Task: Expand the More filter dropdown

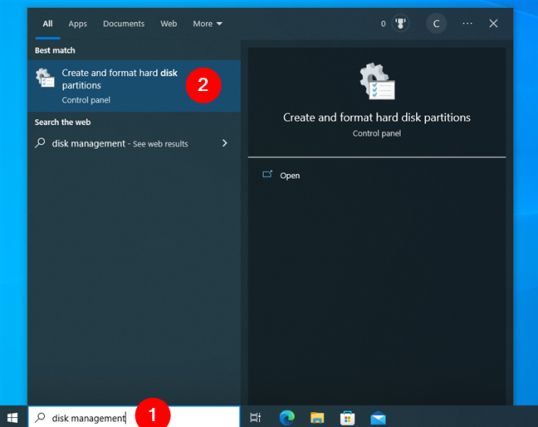Action: pyautogui.click(x=207, y=24)
